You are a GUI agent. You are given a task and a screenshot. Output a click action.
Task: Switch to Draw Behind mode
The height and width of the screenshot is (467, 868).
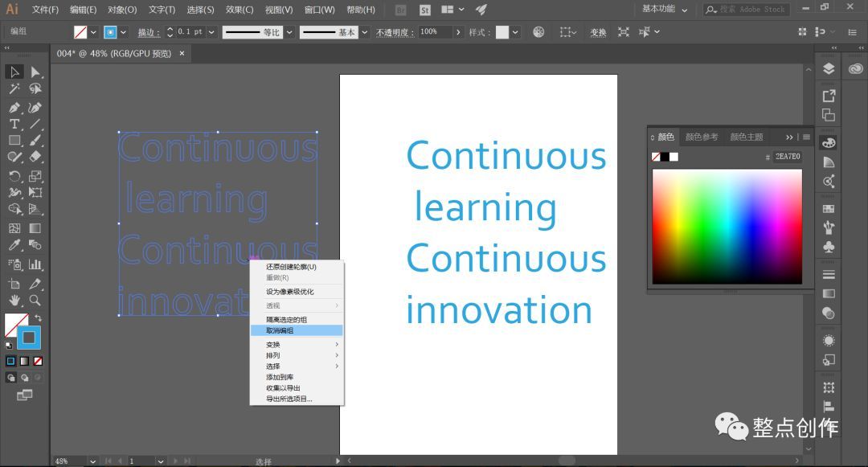pos(24,378)
